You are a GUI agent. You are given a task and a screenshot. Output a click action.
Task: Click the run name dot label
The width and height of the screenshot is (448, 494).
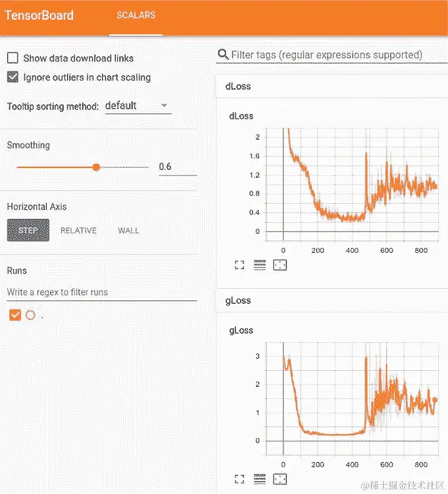43,317
